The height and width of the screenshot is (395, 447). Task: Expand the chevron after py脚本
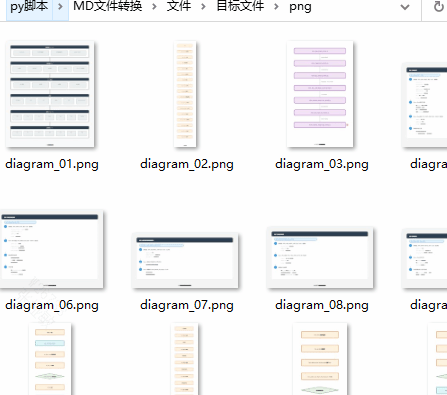coord(60,7)
